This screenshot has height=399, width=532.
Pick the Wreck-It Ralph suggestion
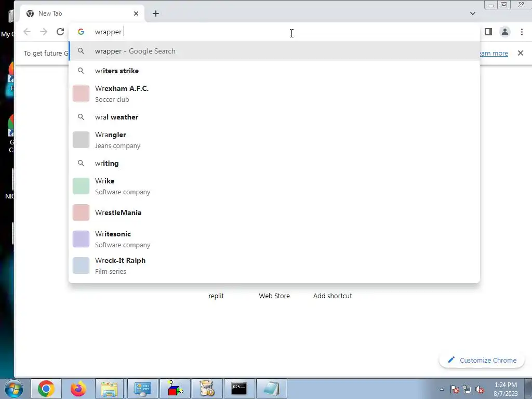[274, 265]
